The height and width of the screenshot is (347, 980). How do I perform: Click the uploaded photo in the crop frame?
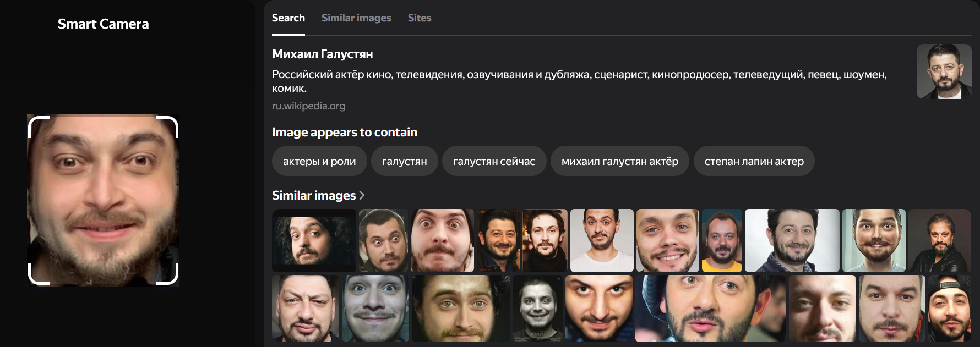[103, 200]
